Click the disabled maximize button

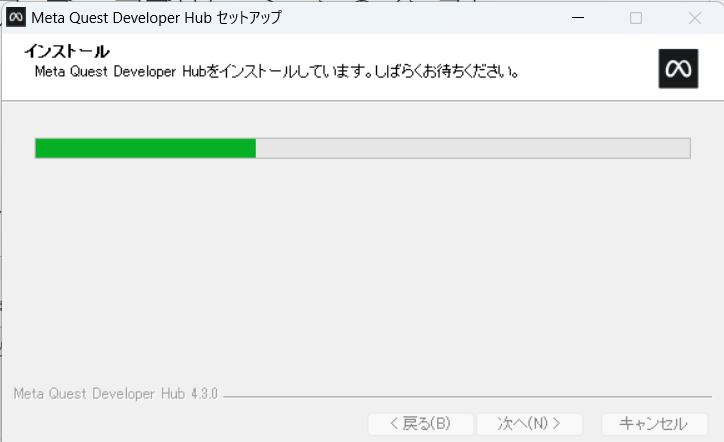point(636,18)
